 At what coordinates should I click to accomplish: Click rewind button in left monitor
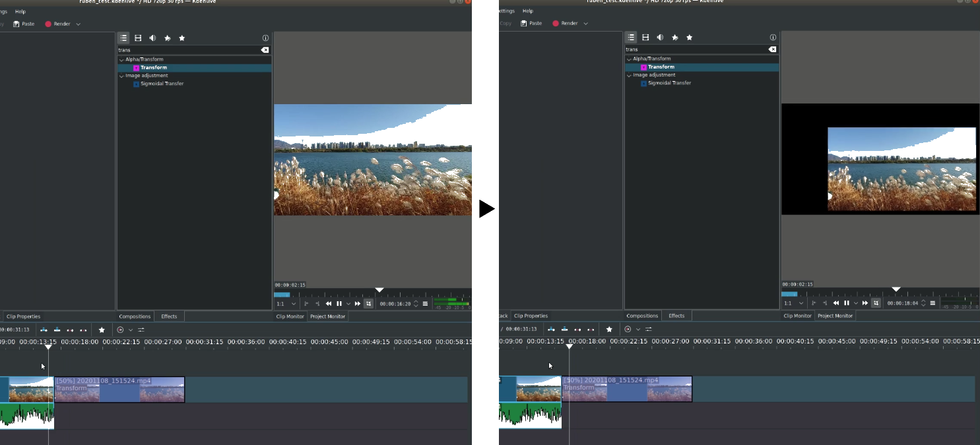click(329, 304)
